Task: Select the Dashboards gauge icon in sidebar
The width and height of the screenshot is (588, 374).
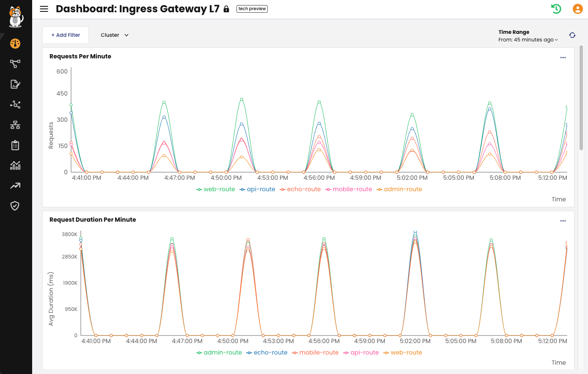Action: point(15,43)
